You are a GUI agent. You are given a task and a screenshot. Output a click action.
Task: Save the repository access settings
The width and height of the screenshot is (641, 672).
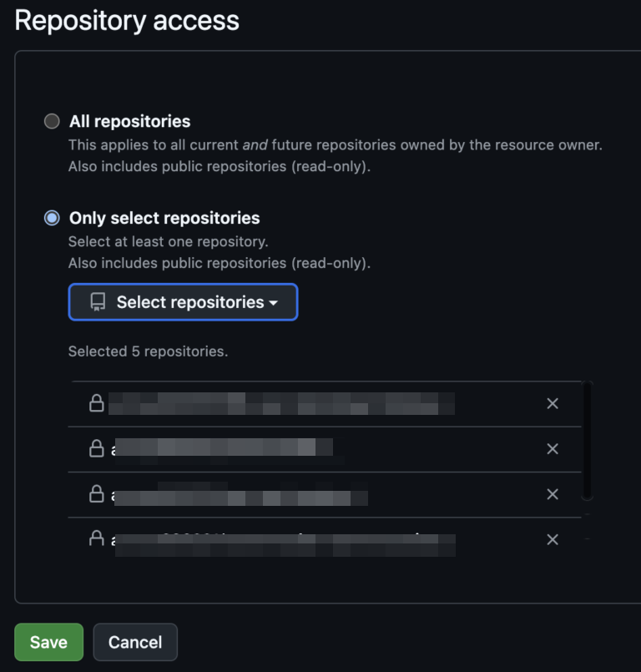(49, 642)
